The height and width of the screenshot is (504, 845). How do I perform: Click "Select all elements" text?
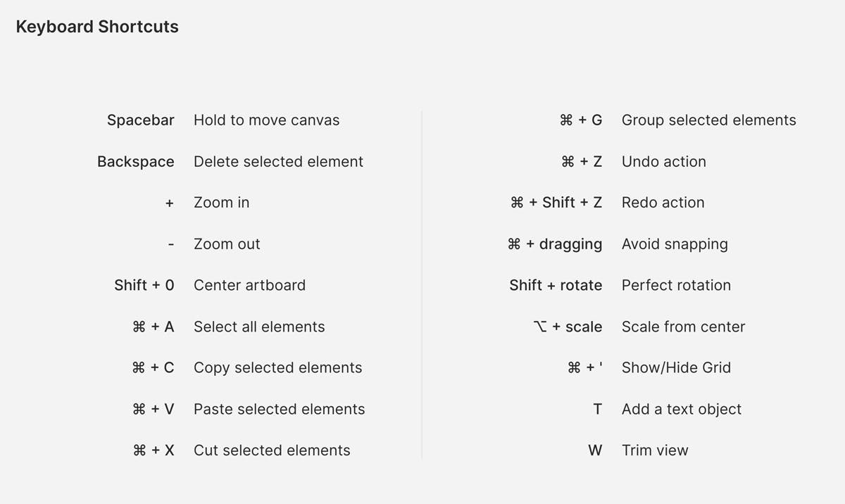[259, 327]
